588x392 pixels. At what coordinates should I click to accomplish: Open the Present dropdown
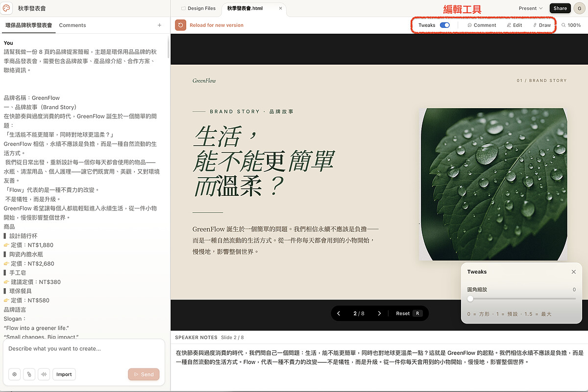tap(531, 8)
